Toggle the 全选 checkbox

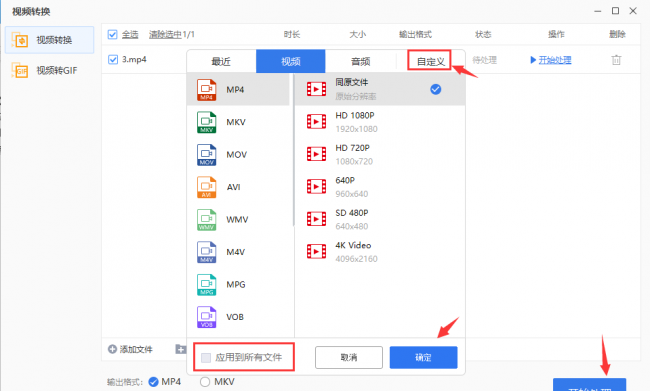click(112, 34)
